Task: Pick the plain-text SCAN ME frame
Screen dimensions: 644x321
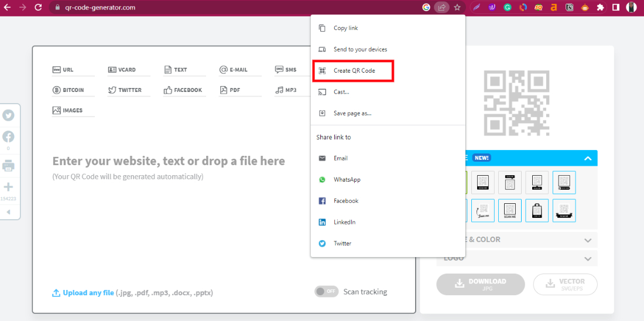Action: click(510, 210)
